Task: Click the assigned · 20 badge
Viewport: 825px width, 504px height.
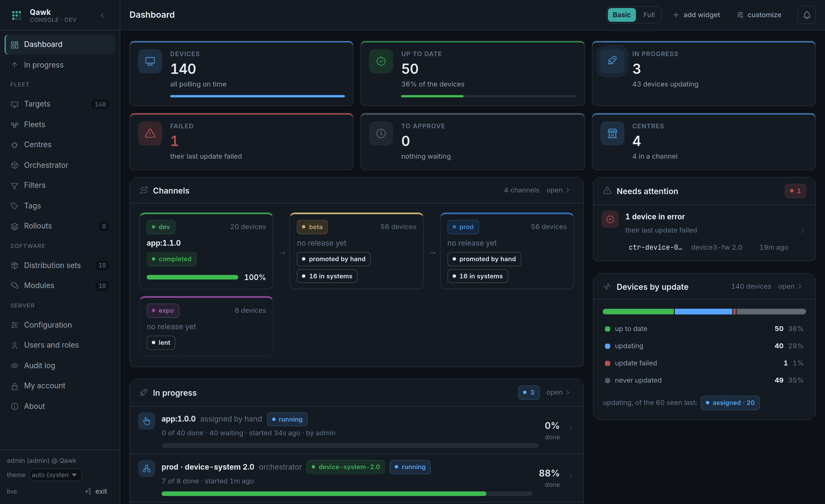Action: 730,403
